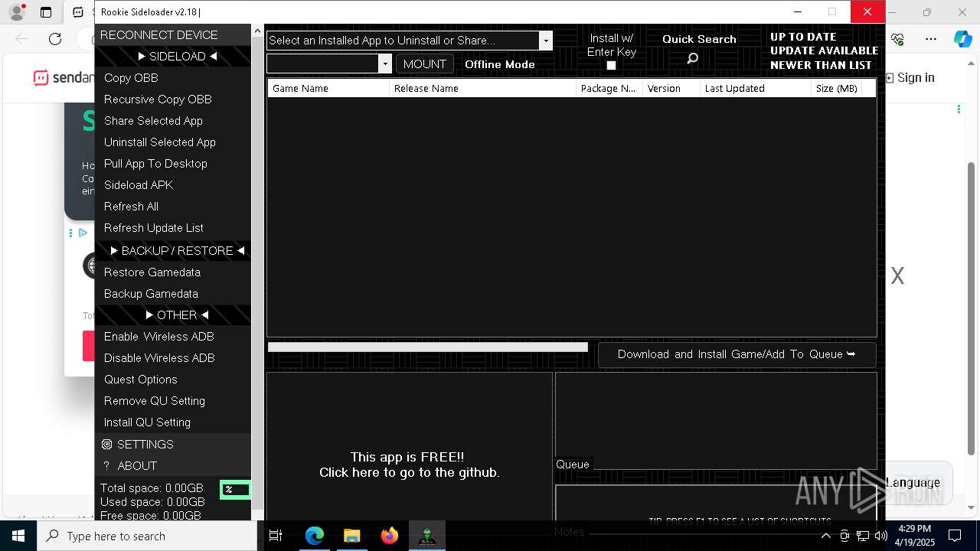Image resolution: width=980 pixels, height=551 pixels.
Task: Open the taskbar network icon
Action: click(x=863, y=536)
